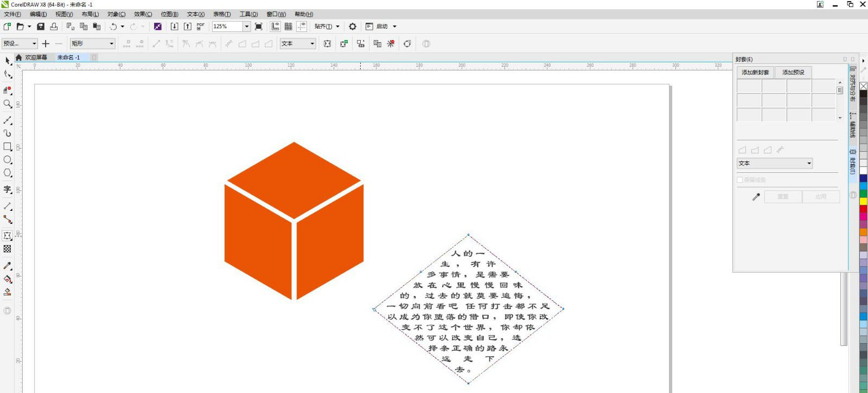Expand the 文本 mapping mode dropdown in docker
This screenshot has width=868, height=393.
(x=809, y=163)
